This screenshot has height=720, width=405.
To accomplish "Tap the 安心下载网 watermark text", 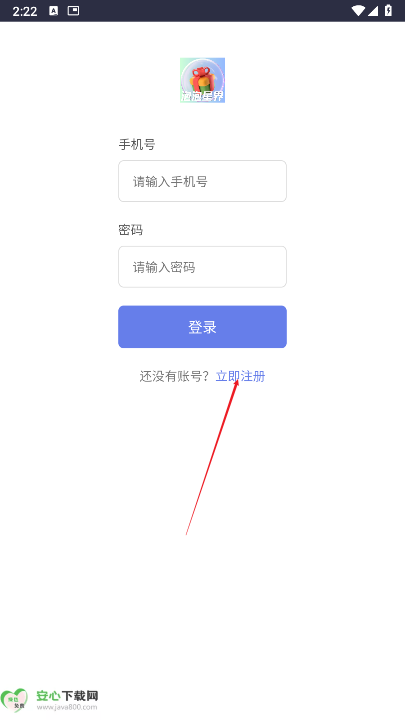I will point(67,696).
